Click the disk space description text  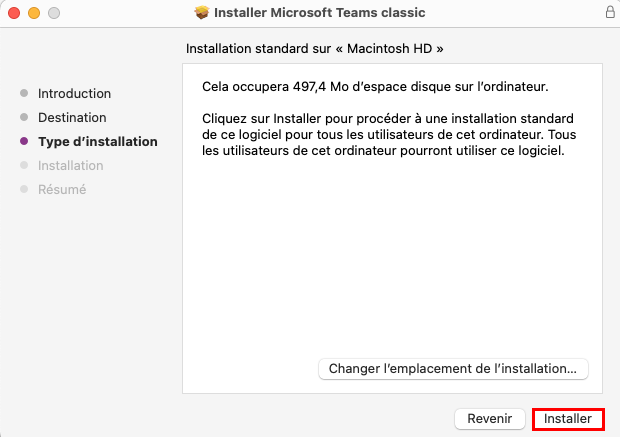[375, 87]
